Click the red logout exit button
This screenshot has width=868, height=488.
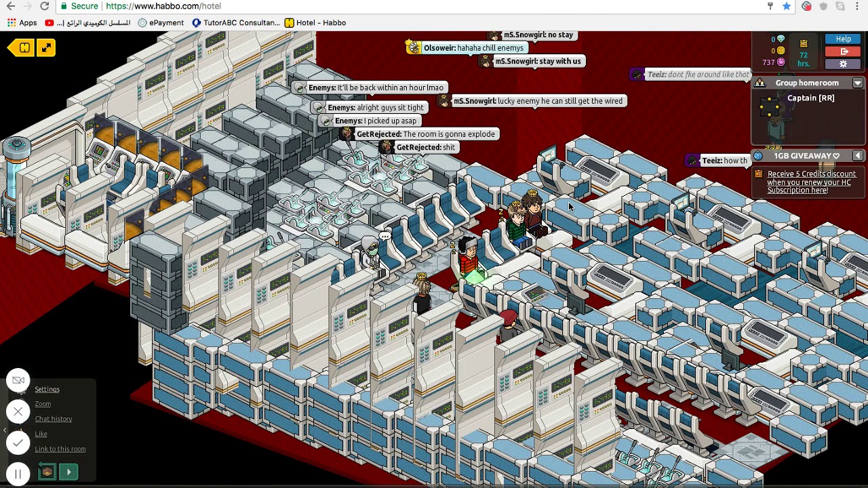844,52
